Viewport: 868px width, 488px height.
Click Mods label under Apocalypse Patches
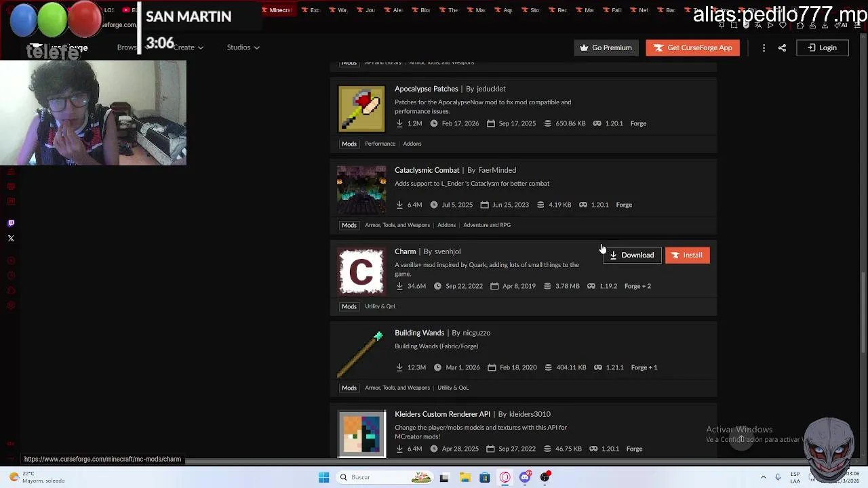pos(349,144)
